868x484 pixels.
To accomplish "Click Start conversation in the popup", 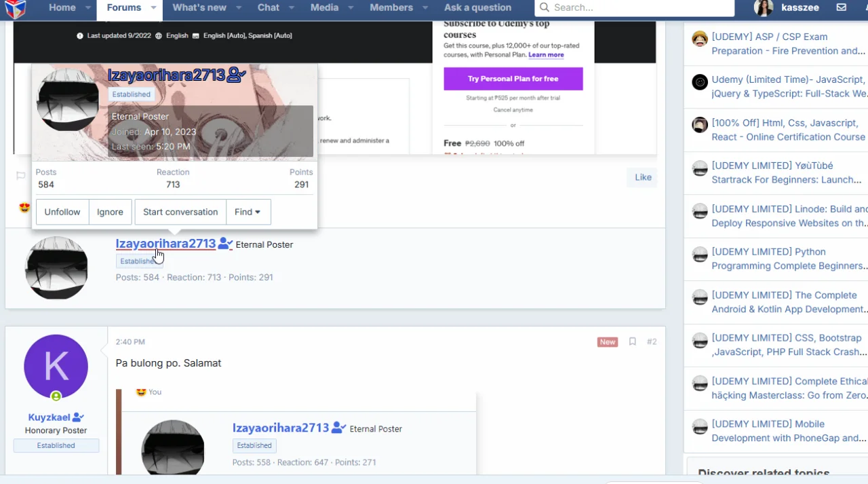I will coord(180,212).
